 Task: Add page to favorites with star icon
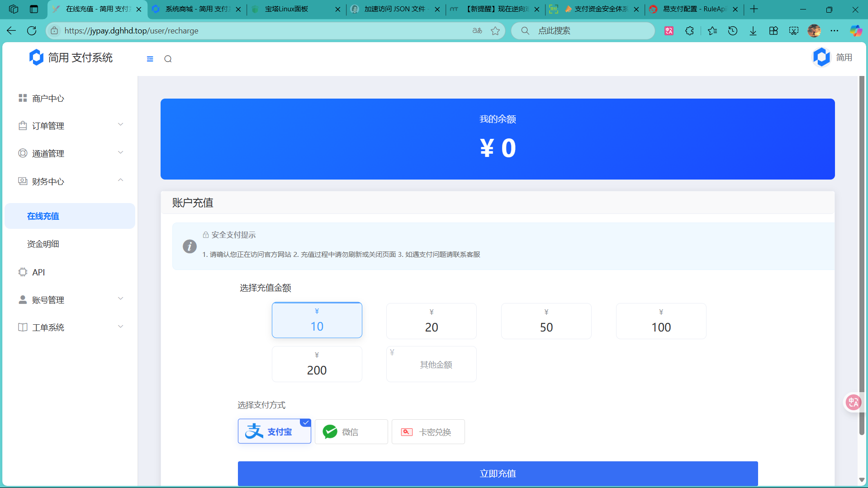(495, 31)
